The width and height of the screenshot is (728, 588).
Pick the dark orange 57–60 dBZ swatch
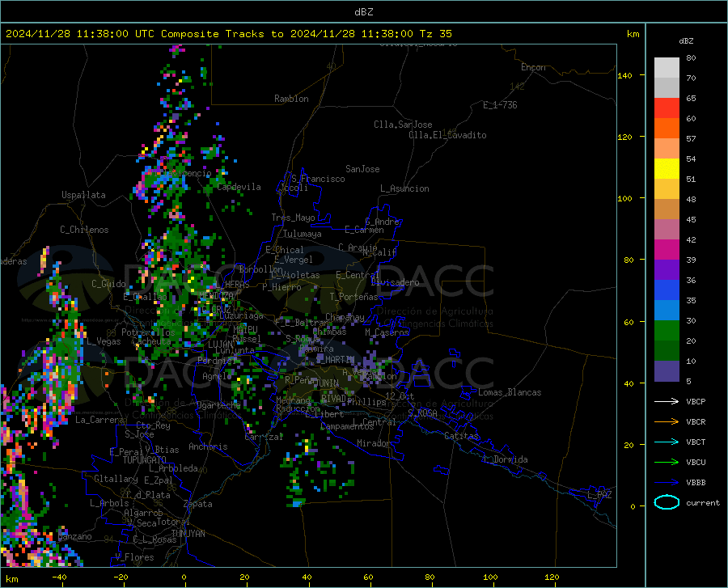click(x=667, y=129)
